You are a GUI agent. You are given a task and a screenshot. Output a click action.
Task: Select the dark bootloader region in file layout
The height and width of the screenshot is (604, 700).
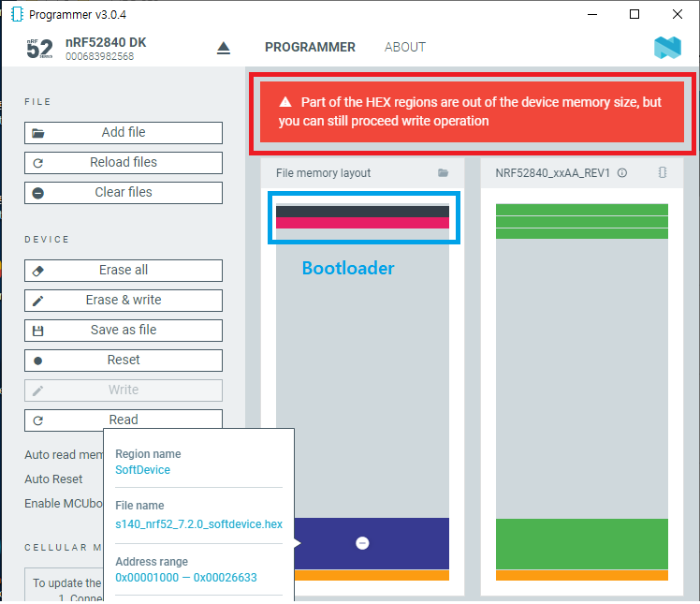pos(362,212)
